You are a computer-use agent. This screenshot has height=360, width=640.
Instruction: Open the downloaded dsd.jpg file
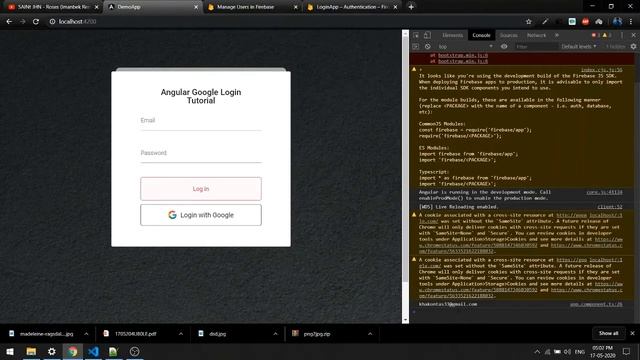pos(212,334)
